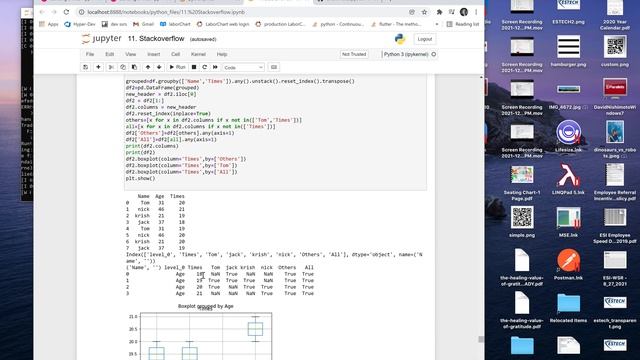The image size is (640, 360).
Task: Open the cell type Code dropdown
Action: pos(243,67)
